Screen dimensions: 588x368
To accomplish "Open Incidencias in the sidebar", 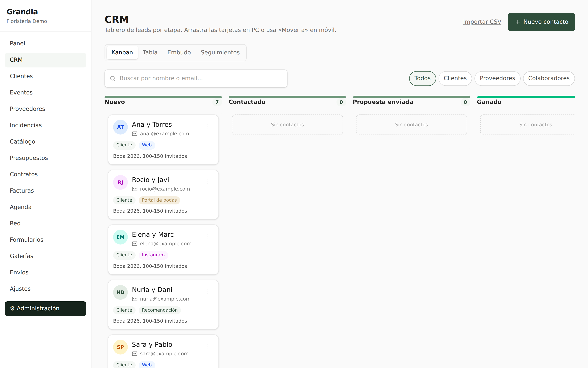I will (46, 125).
